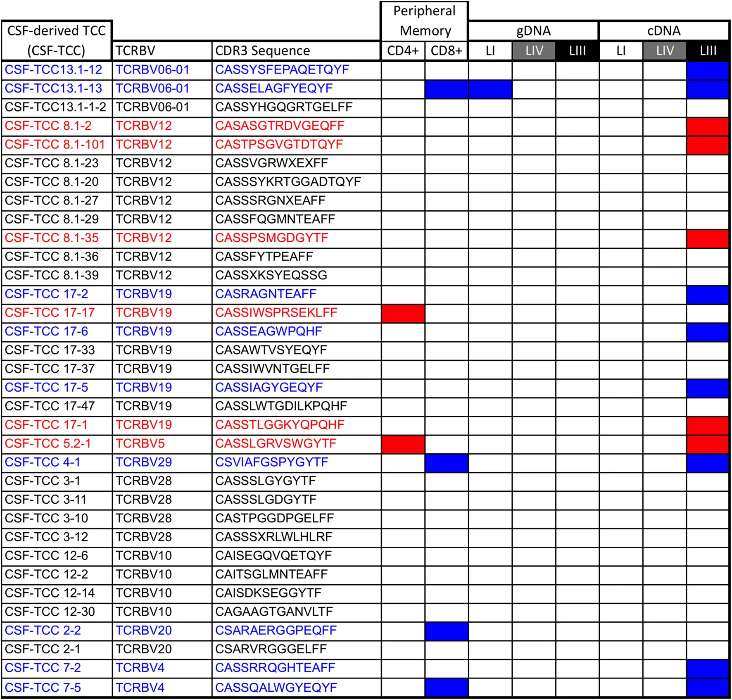The height and width of the screenshot is (700, 732).
Task: Select the CD8+ column header
Action: coord(446,51)
